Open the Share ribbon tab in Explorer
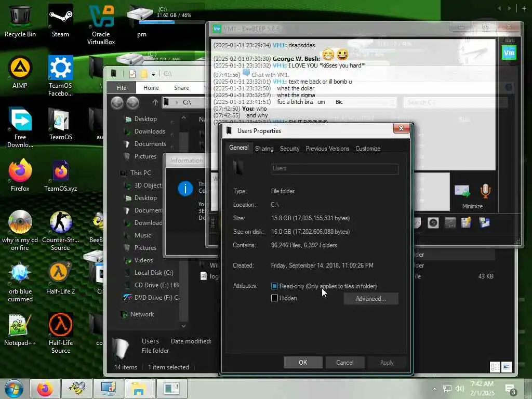Viewport: 532px width, 399px height. point(181,88)
